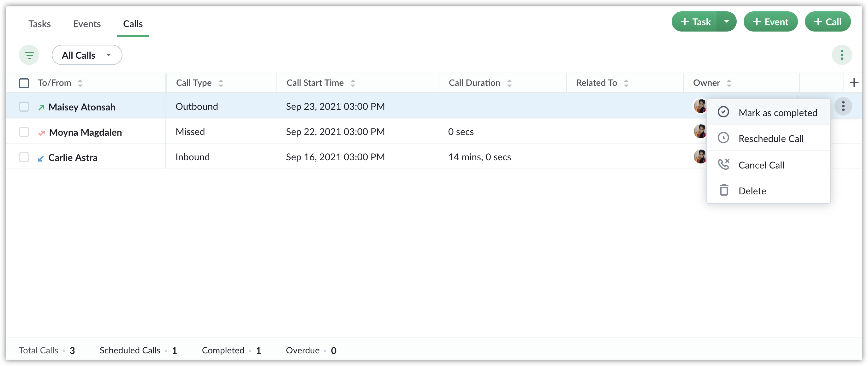This screenshot has height=366, width=868.
Task: Switch to the Tasks tab
Action: point(39,24)
